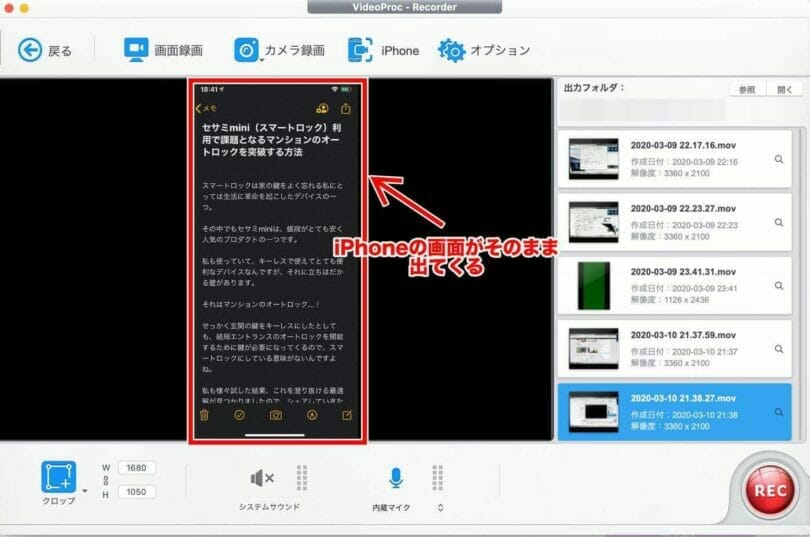Click magnifier icon for 2020-03-09 22.17.16.mov
The image size is (810, 537).
(x=779, y=159)
